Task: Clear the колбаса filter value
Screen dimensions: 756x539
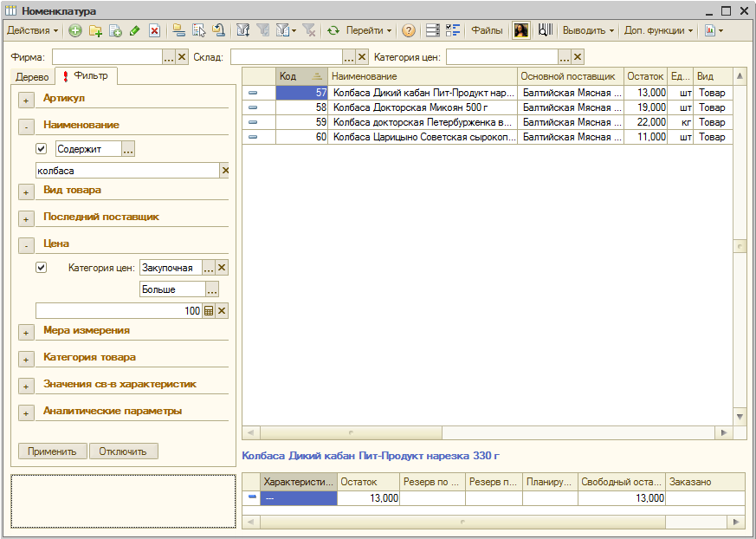Action: tap(224, 171)
